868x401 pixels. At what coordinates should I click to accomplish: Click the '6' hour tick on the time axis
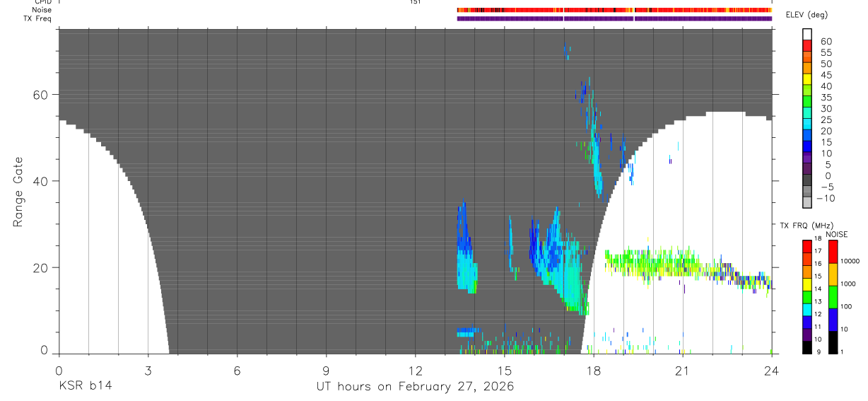tap(237, 370)
